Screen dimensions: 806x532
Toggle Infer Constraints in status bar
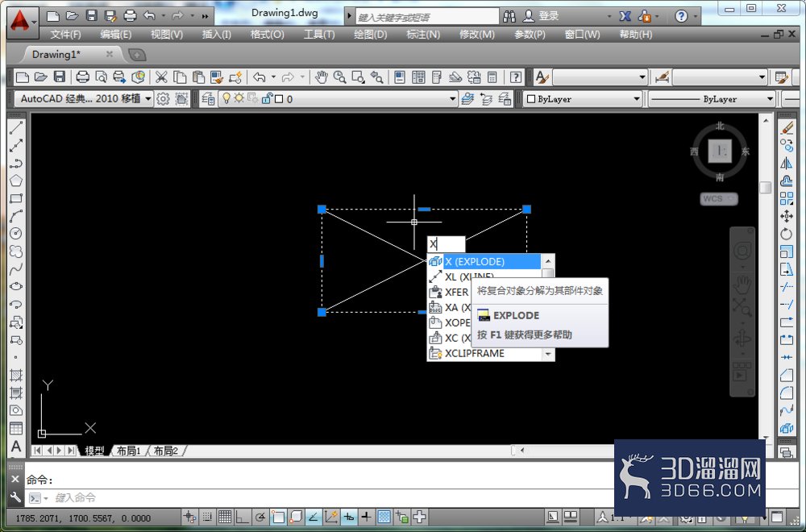click(x=189, y=517)
